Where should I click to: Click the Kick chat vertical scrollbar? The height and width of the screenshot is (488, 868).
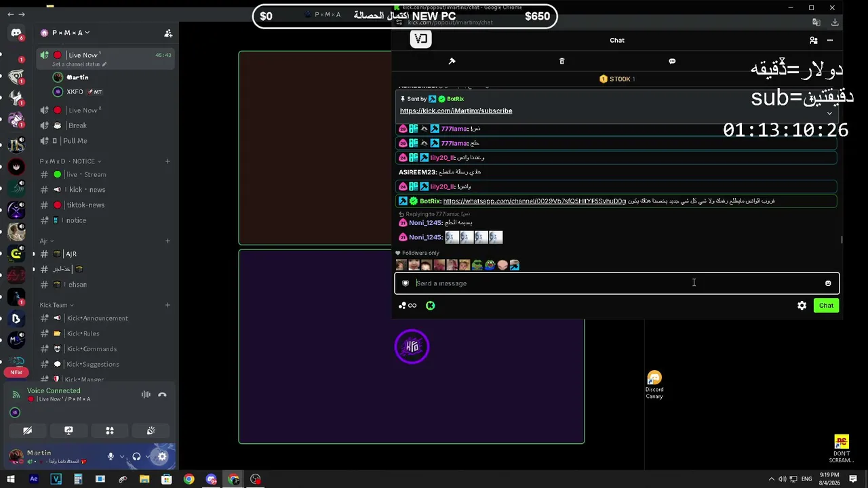pos(842,239)
